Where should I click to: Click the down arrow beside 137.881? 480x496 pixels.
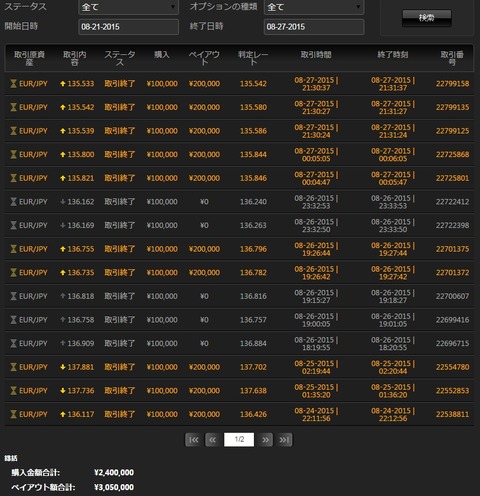[63, 367]
